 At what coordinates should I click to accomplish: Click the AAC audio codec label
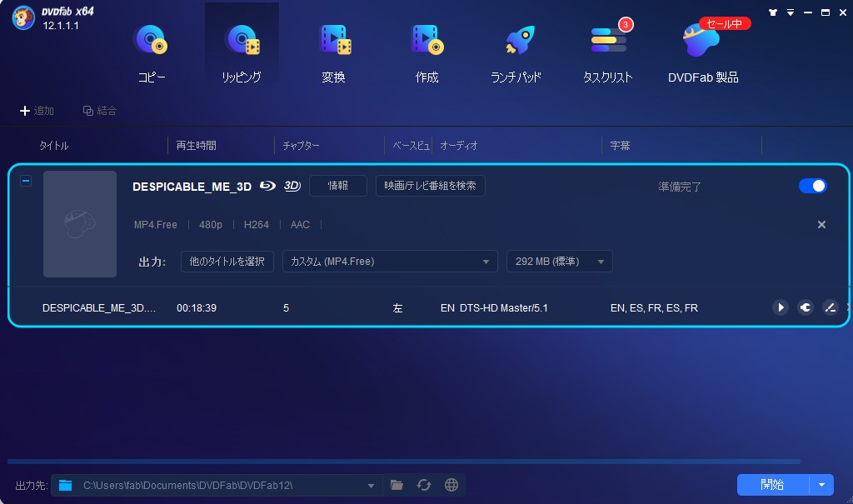(300, 224)
